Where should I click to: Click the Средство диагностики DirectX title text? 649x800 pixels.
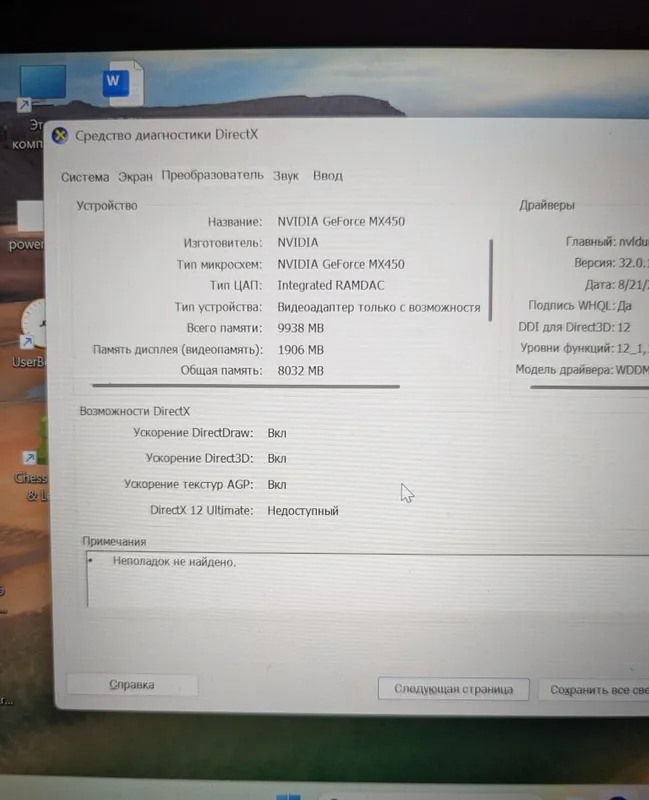point(166,135)
